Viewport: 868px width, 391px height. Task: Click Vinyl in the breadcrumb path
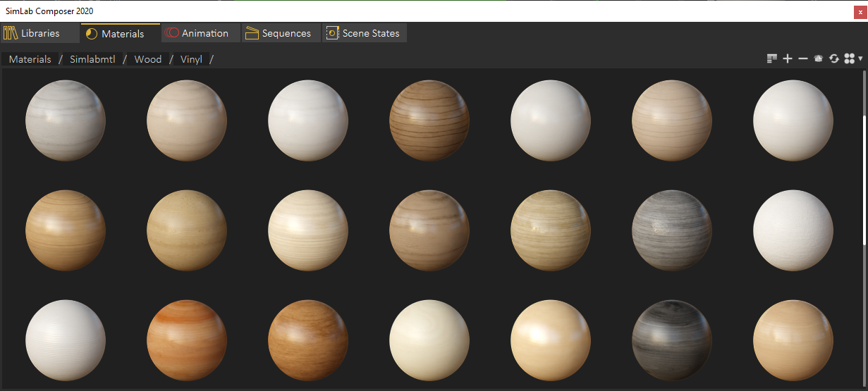click(x=191, y=59)
